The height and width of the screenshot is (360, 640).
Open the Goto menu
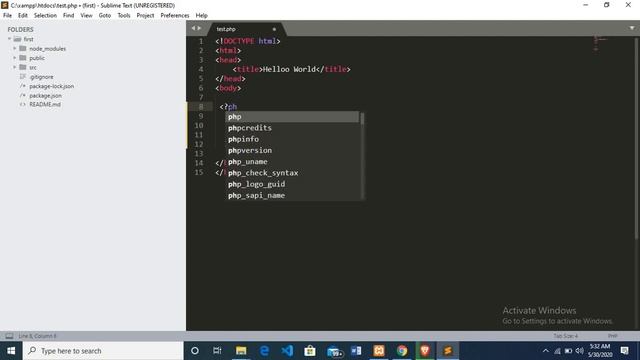(x=104, y=15)
